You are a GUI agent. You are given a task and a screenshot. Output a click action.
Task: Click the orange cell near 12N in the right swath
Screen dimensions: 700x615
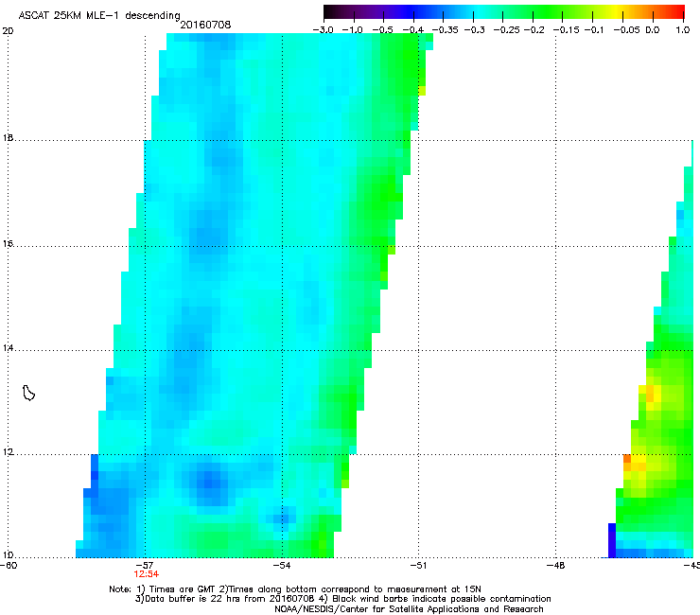pyautogui.click(x=627, y=459)
